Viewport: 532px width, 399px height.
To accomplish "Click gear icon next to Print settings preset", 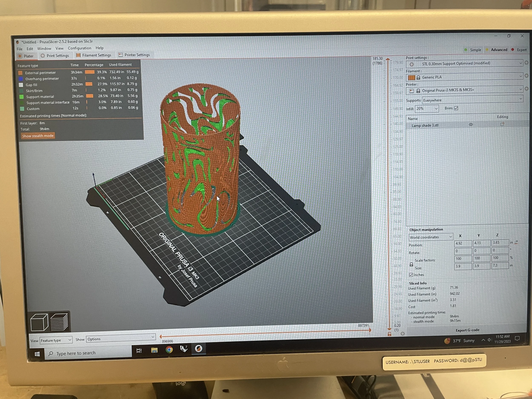I will pyautogui.click(x=526, y=63).
